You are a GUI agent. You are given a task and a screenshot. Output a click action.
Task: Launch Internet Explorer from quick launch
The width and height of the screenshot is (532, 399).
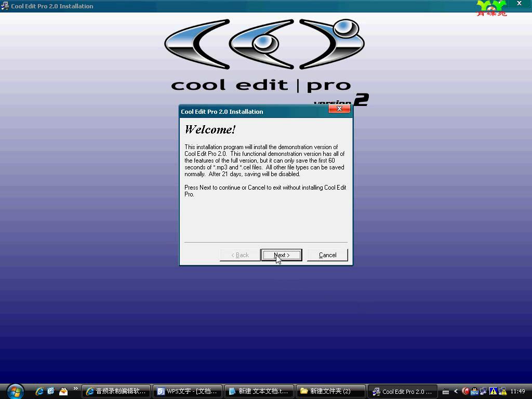point(39,391)
